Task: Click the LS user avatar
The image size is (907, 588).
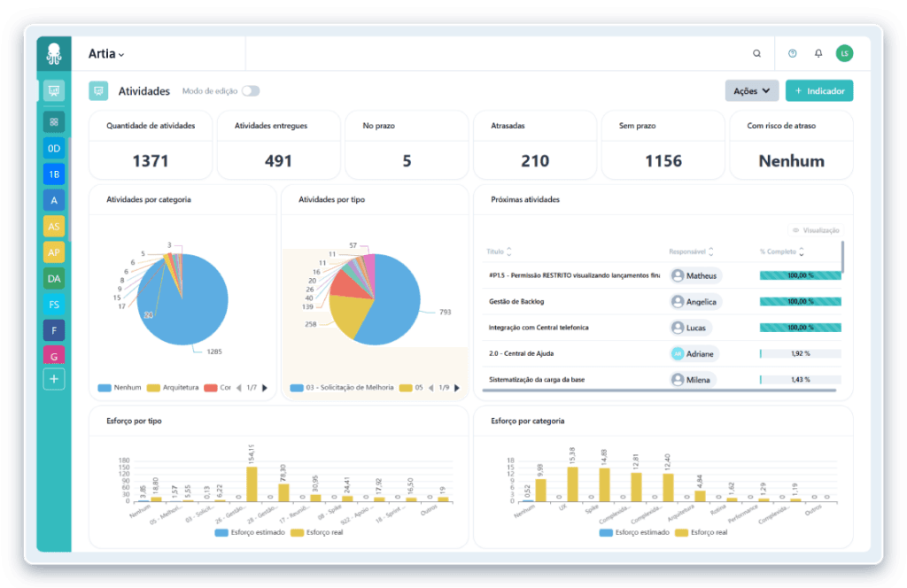Action: coord(844,54)
